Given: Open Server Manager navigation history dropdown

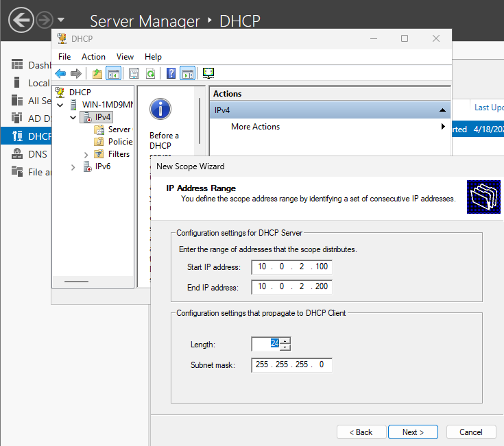Looking at the screenshot, I should pyautogui.click(x=61, y=20).
